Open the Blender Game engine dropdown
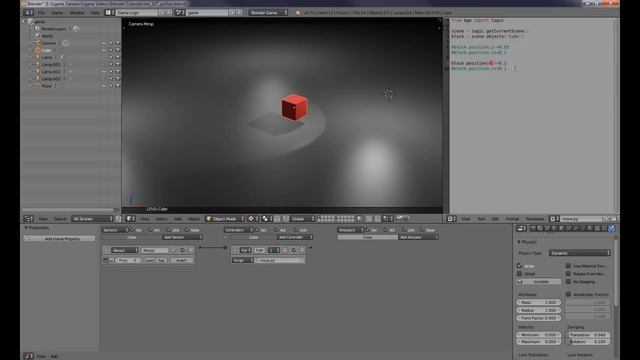640x360 pixels. click(268, 13)
